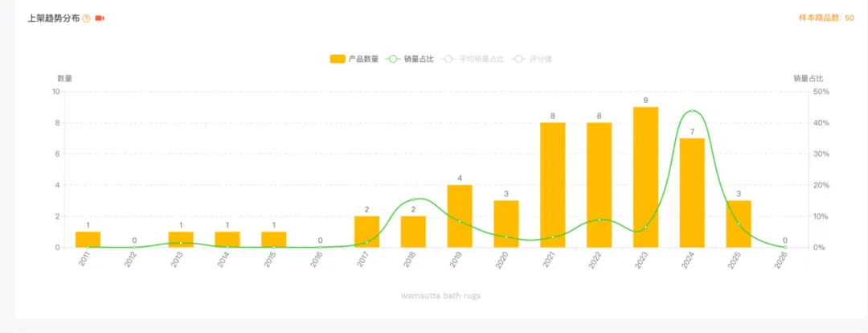This screenshot has width=868, height=333.
Task: Click the yellow 产品数量 legend swatch
Action: (337, 59)
